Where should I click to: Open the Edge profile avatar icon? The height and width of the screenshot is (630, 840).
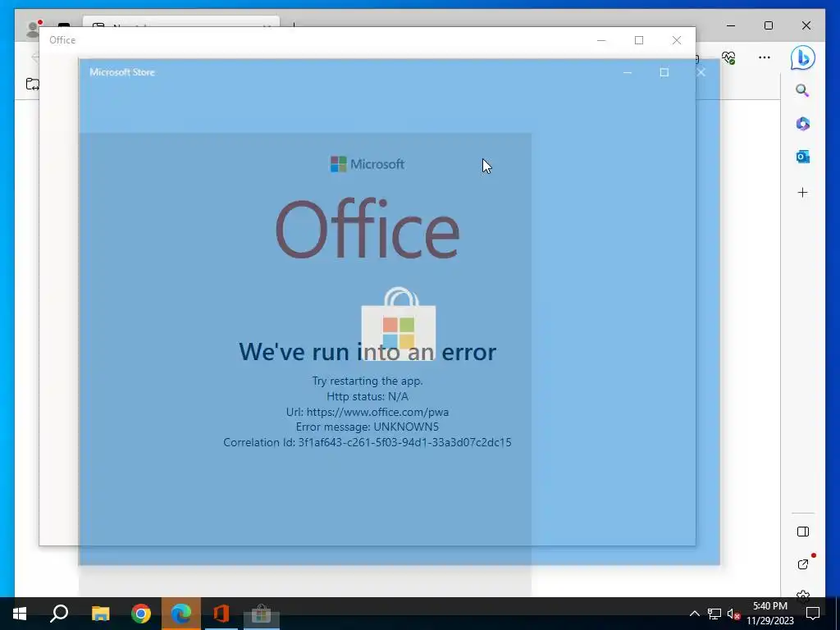coord(33,29)
